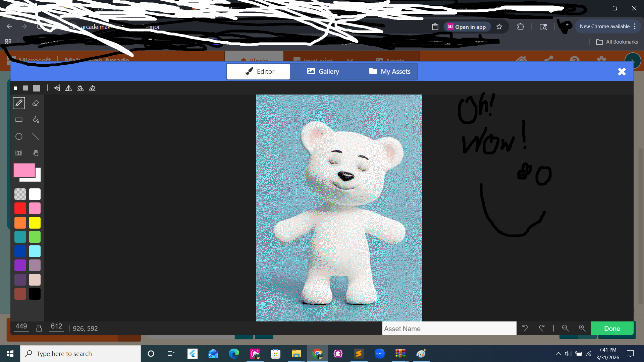Select the rectangle shape tool
Viewport: 644px width, 362px height.
tap(19, 120)
